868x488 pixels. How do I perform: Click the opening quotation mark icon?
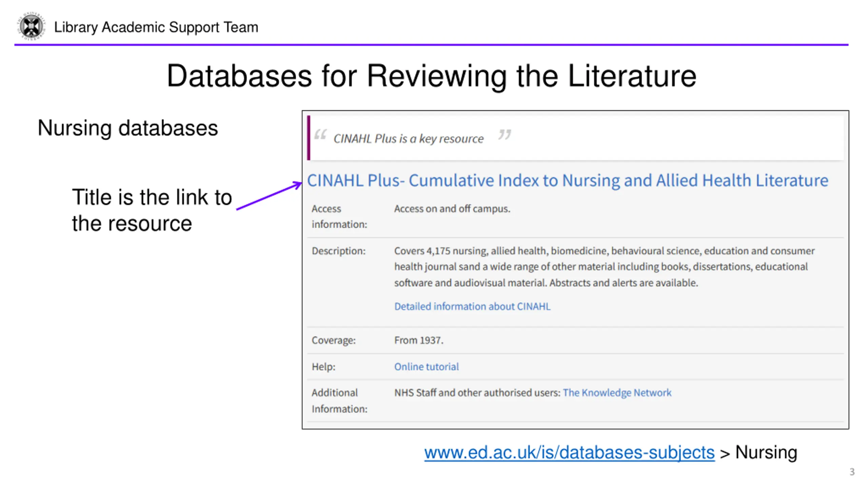320,135
